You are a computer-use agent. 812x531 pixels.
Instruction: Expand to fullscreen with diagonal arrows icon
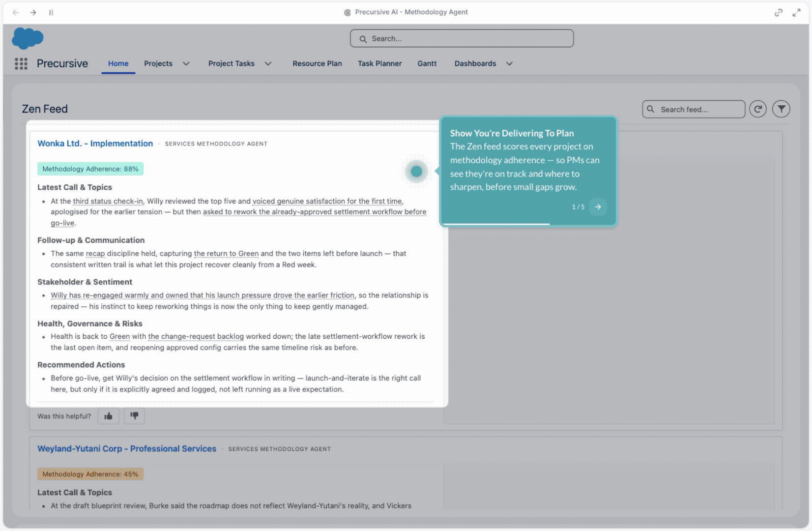coord(796,12)
